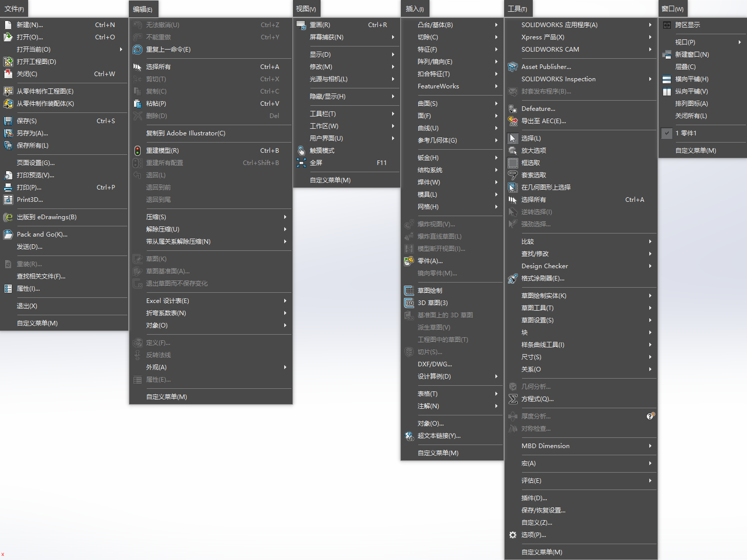Toggle the 选择 cursor tool
Viewport: 747px width, 560px height.
pos(513,138)
